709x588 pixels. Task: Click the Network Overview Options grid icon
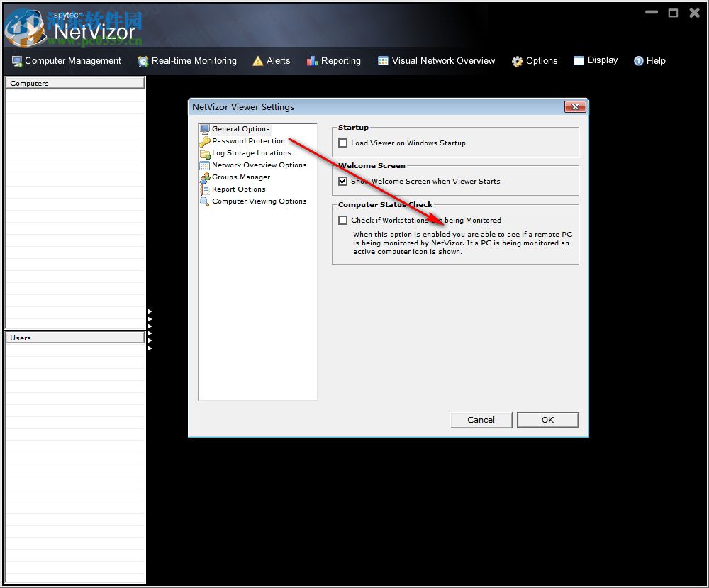[x=206, y=165]
